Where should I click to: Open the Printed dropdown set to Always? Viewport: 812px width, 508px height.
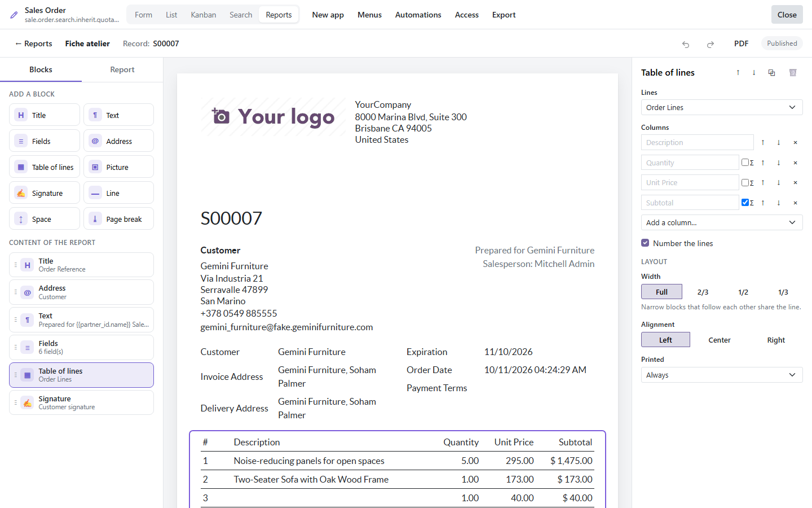tap(722, 375)
